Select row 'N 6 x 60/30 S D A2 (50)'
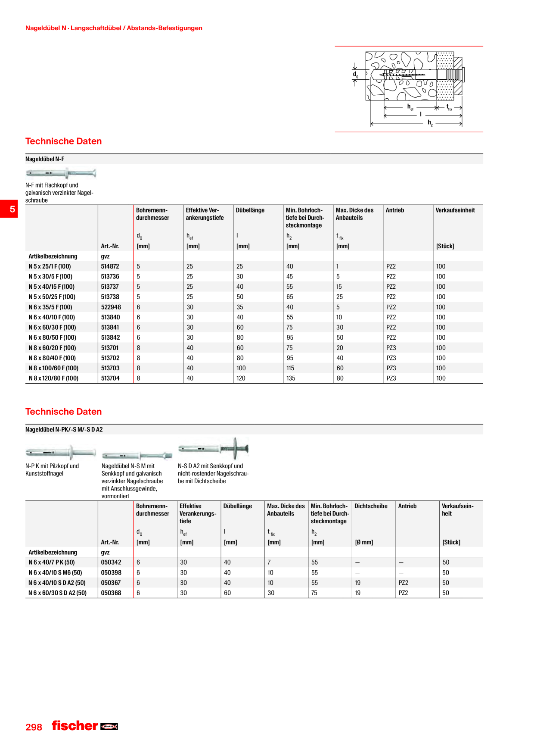Screen dimensions: 534x756 pos(254,593)
